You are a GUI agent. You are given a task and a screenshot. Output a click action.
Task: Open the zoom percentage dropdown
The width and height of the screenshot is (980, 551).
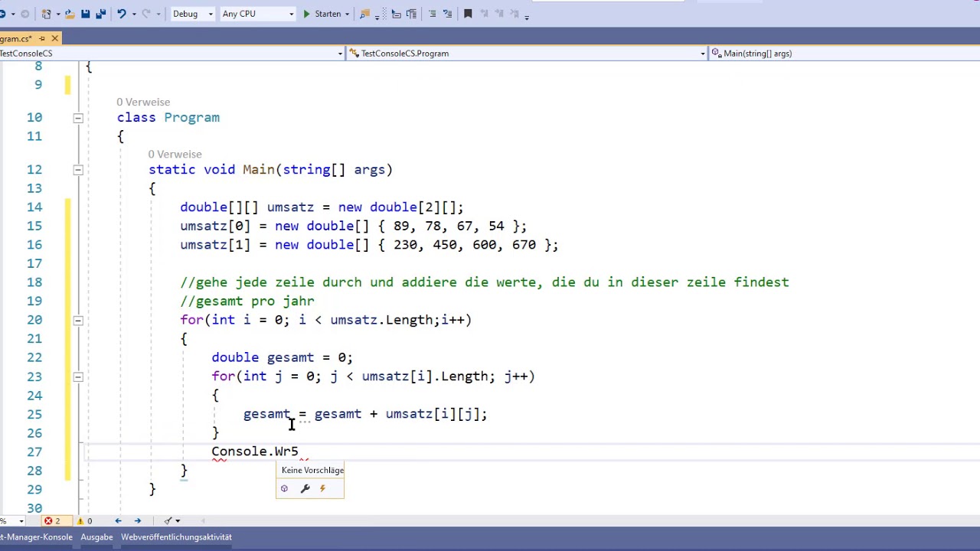click(21, 521)
